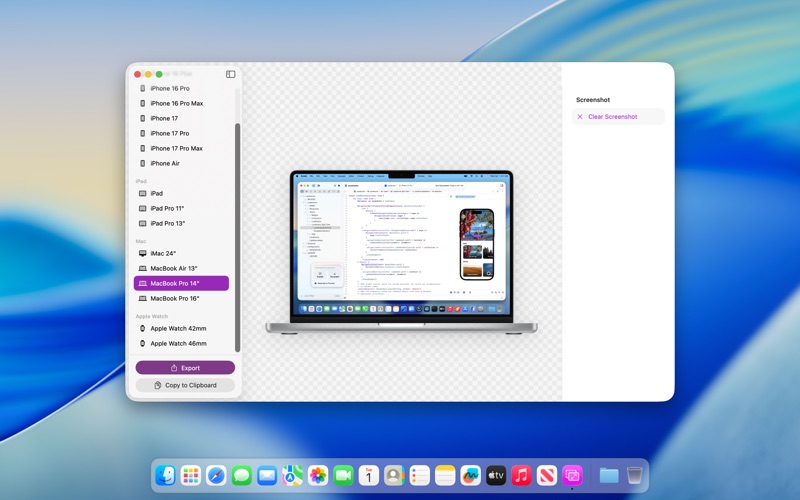This screenshot has width=800, height=500.
Task: Pick Apple Watch 42mm frame
Action: [x=181, y=329]
